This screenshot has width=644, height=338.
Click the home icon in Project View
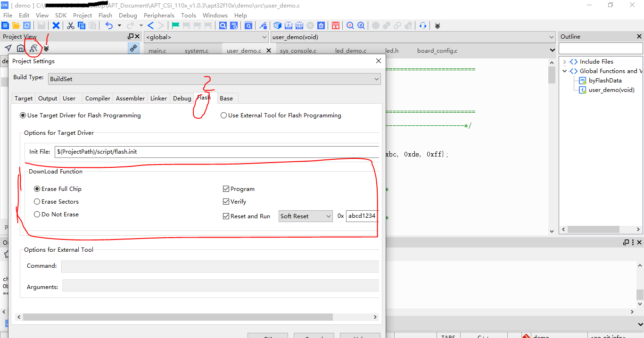click(x=21, y=48)
